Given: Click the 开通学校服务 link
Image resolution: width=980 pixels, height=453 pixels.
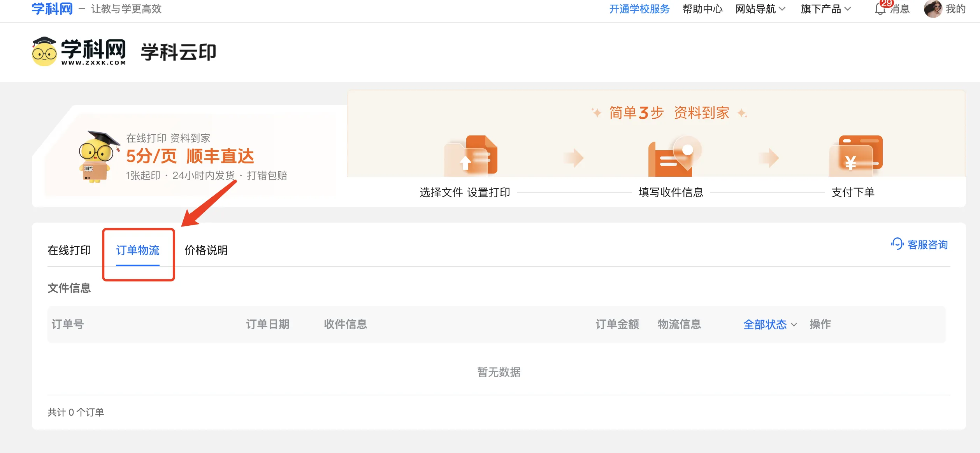Looking at the screenshot, I should 639,9.
